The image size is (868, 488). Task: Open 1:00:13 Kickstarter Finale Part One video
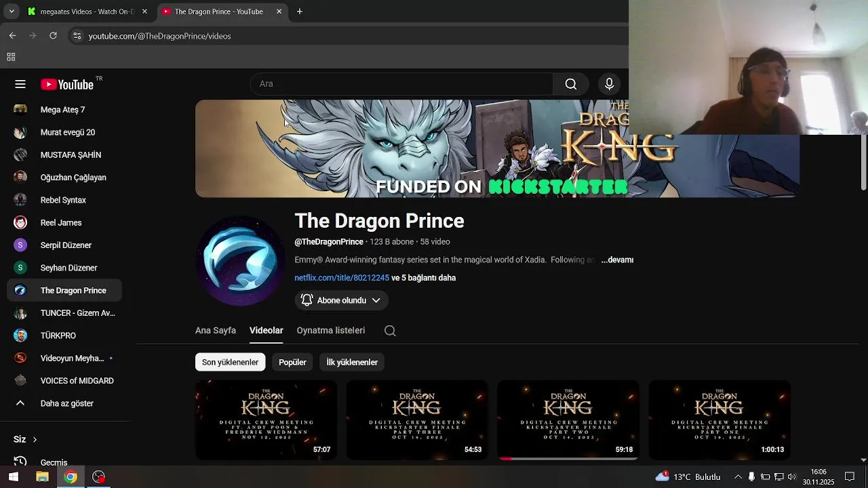tap(719, 420)
